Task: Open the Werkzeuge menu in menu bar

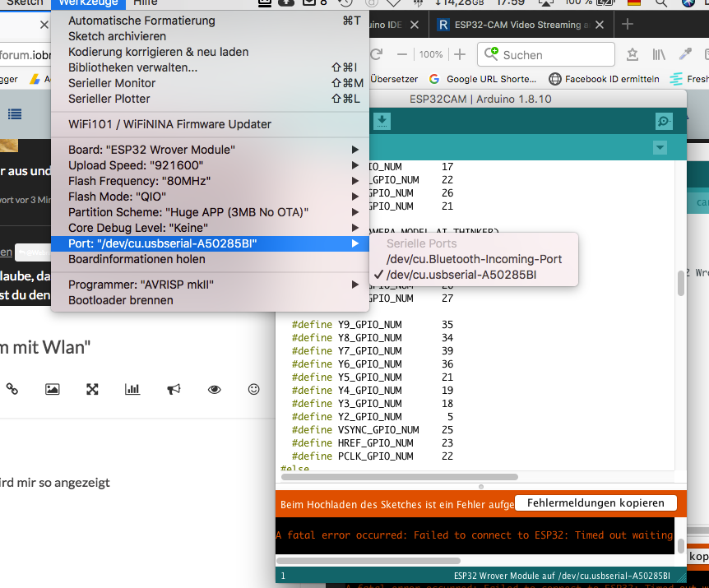Action: tap(88, 2)
